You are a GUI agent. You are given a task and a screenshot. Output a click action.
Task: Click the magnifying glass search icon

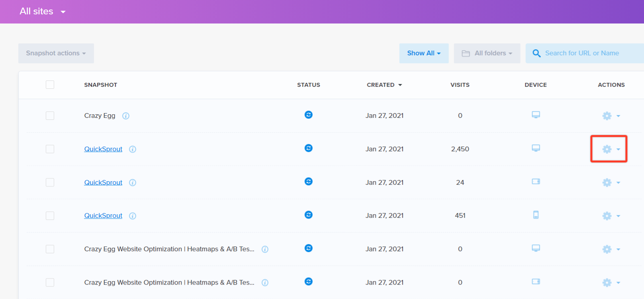tap(536, 53)
